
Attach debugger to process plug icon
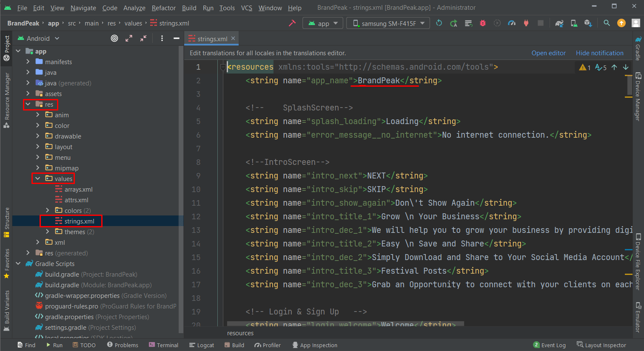point(526,23)
